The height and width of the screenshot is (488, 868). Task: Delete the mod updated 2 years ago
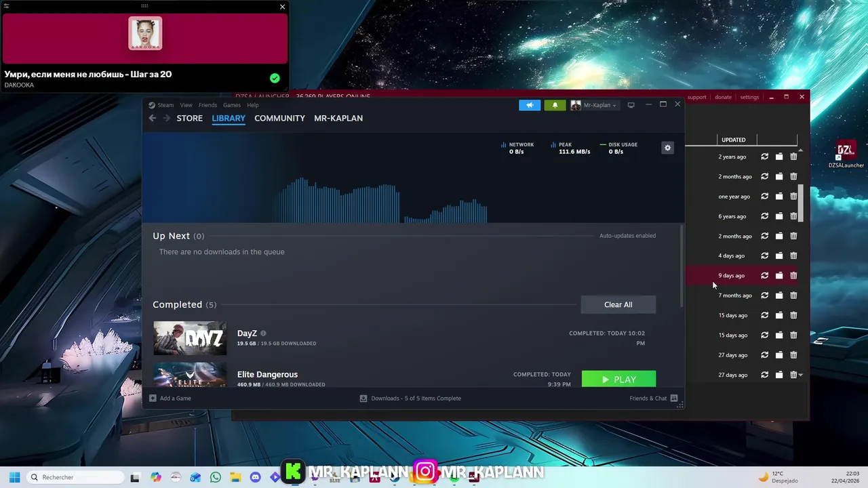[x=793, y=157]
